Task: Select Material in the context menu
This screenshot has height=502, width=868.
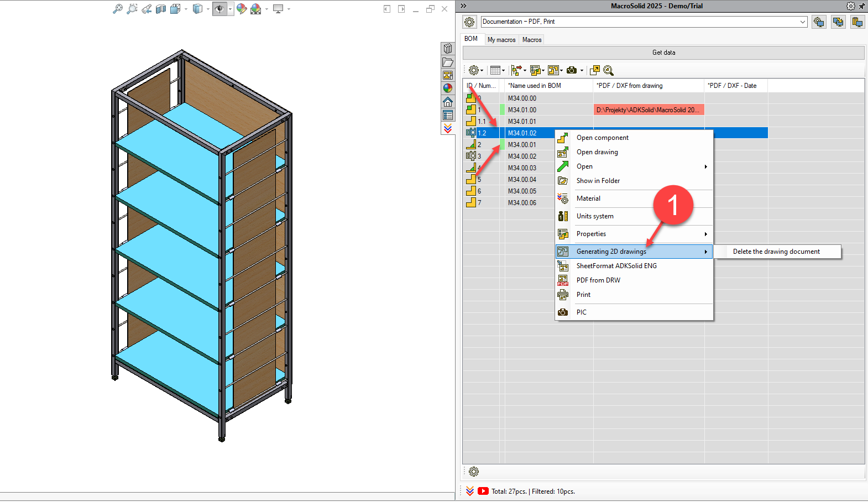Action: coord(634,198)
